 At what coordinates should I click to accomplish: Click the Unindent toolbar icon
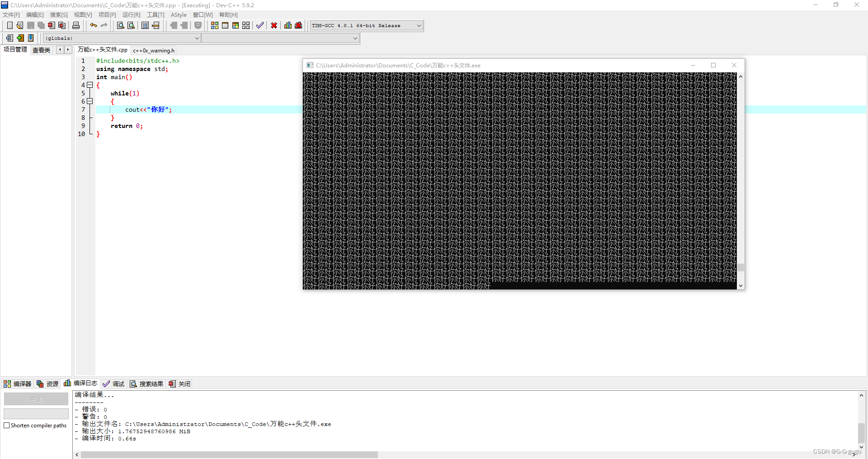[x=184, y=25]
